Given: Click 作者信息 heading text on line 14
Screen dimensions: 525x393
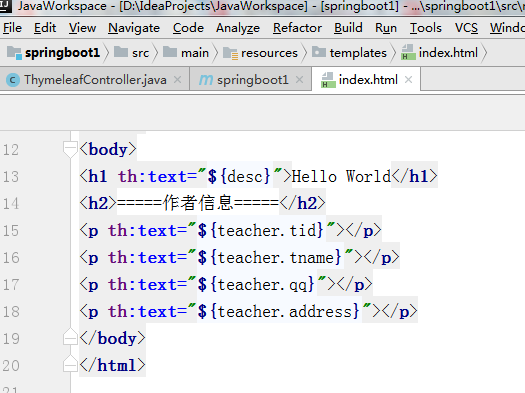Looking at the screenshot, I should pyautogui.click(x=198, y=203).
